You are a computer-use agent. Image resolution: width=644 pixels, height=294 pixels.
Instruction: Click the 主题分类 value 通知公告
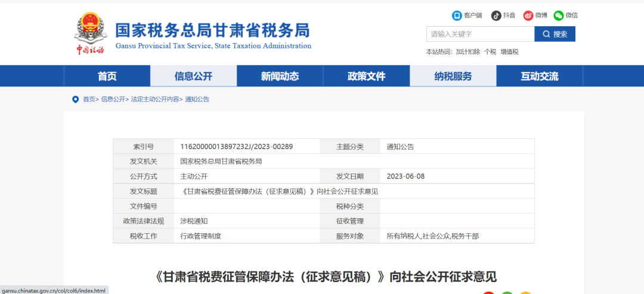tap(401, 147)
